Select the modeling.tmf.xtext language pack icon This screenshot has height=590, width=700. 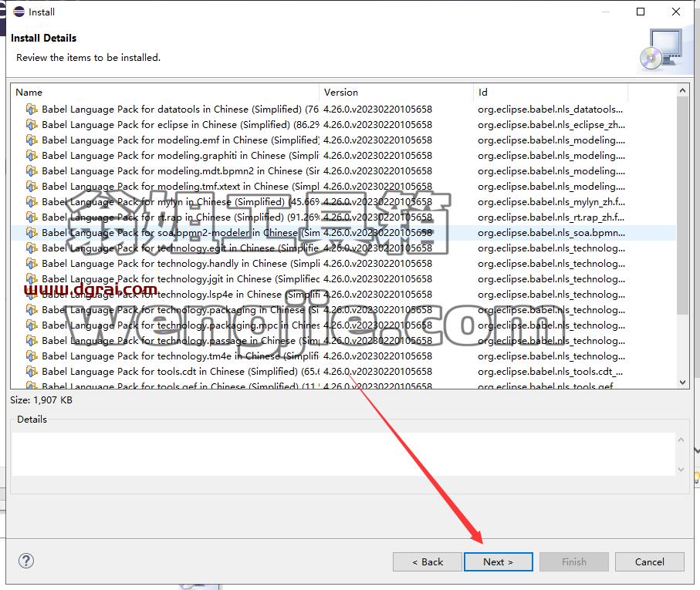point(31,187)
